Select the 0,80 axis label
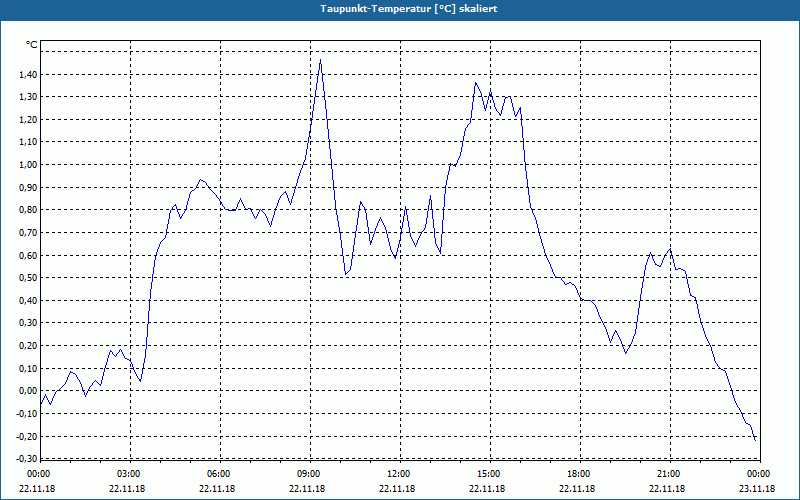The width and height of the screenshot is (800, 500). (28, 210)
